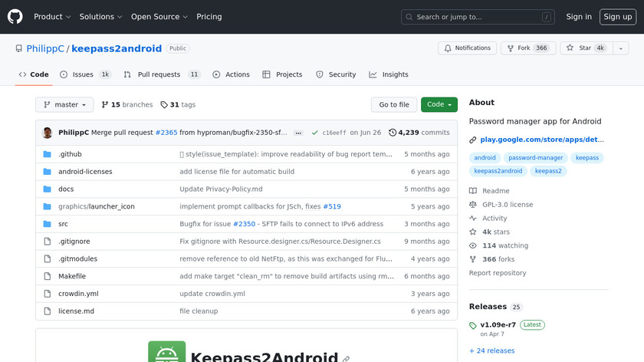Open the 31 tags link
This screenshot has height=362, width=644.
tap(178, 105)
